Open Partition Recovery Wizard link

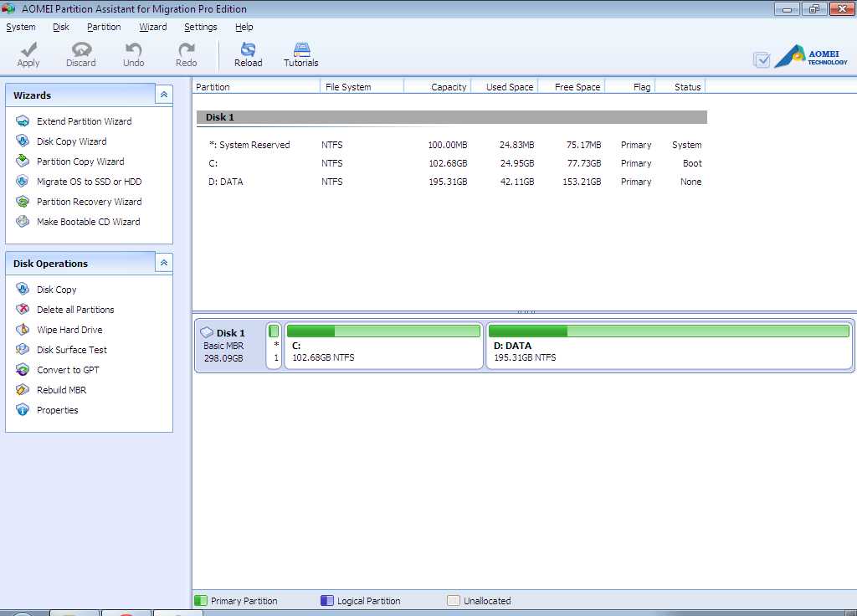coord(89,202)
